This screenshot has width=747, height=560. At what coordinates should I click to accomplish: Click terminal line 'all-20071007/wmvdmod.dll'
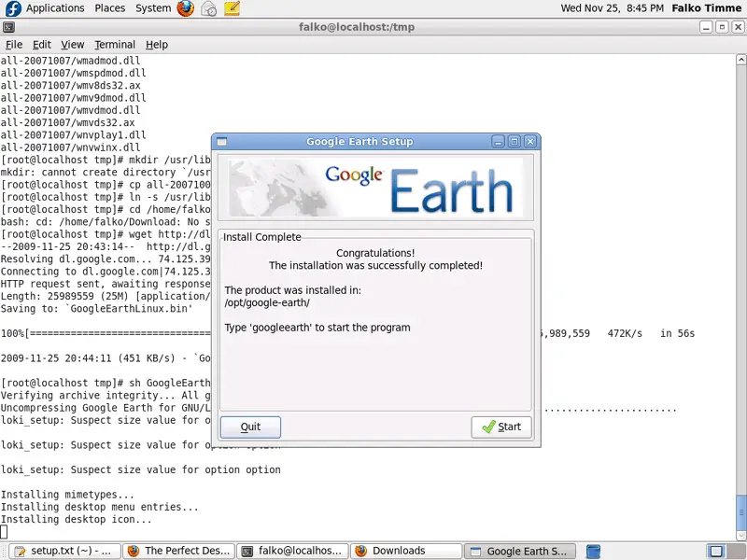pos(71,110)
